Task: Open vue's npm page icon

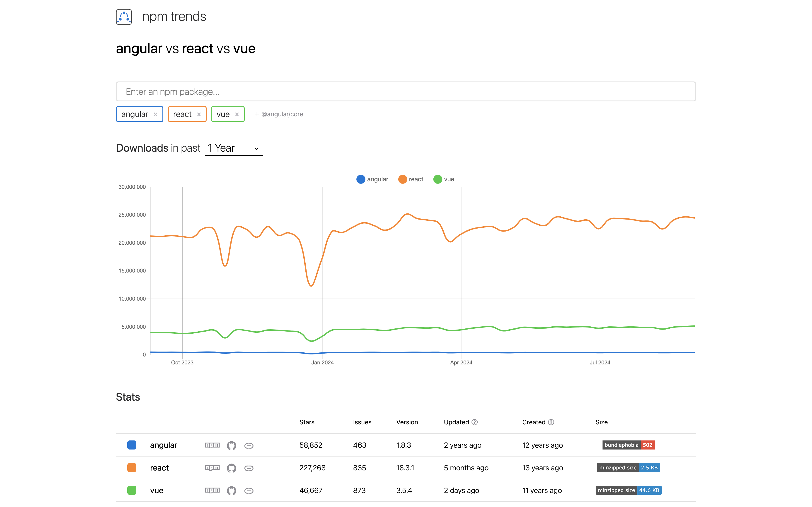Action: coord(212,490)
